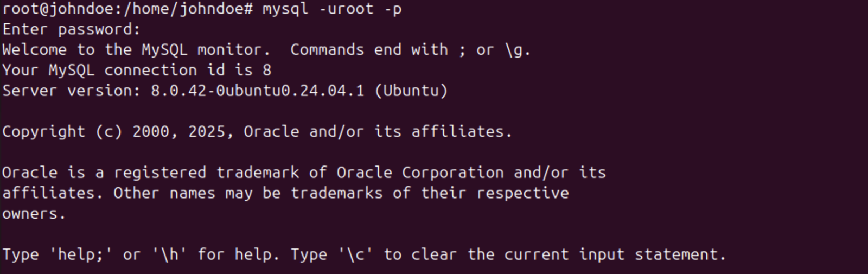Click the connection id number 8
This screenshot has width=868, height=274.
pyautogui.click(x=267, y=71)
